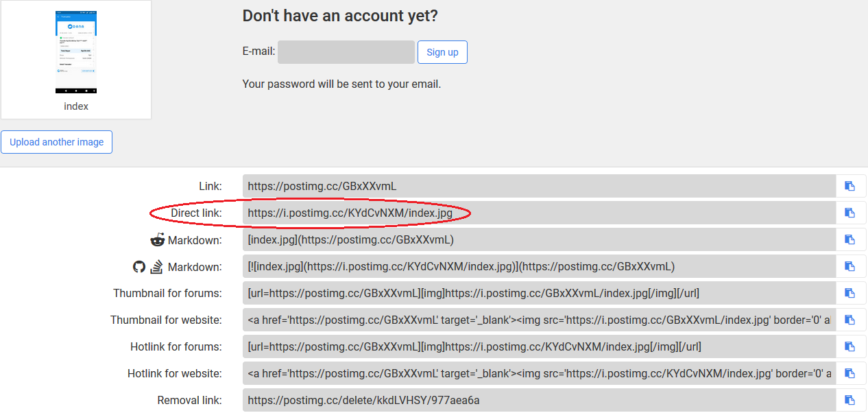Focus the E-mail input field
Image resolution: width=868 pixels, height=413 pixels.
click(x=346, y=52)
